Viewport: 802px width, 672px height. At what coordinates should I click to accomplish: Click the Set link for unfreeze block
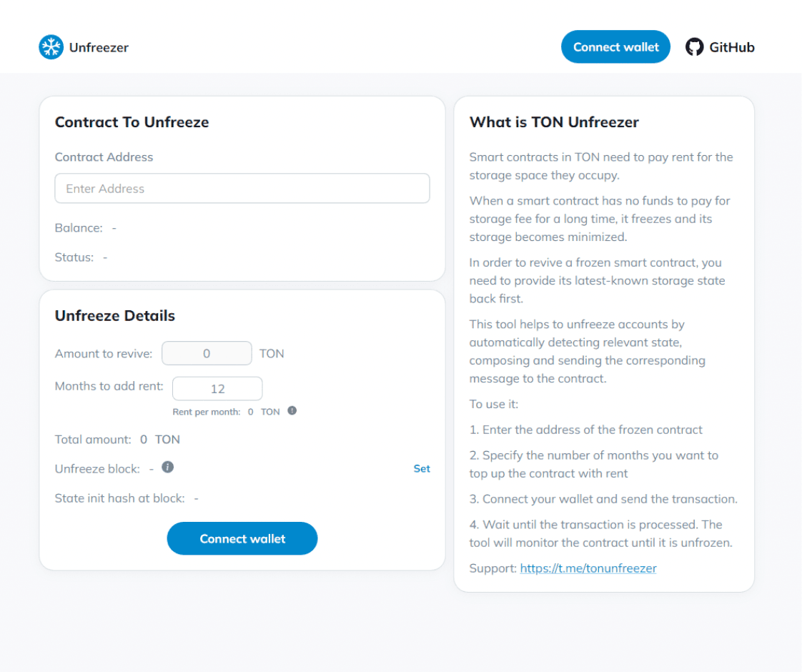[x=422, y=468]
